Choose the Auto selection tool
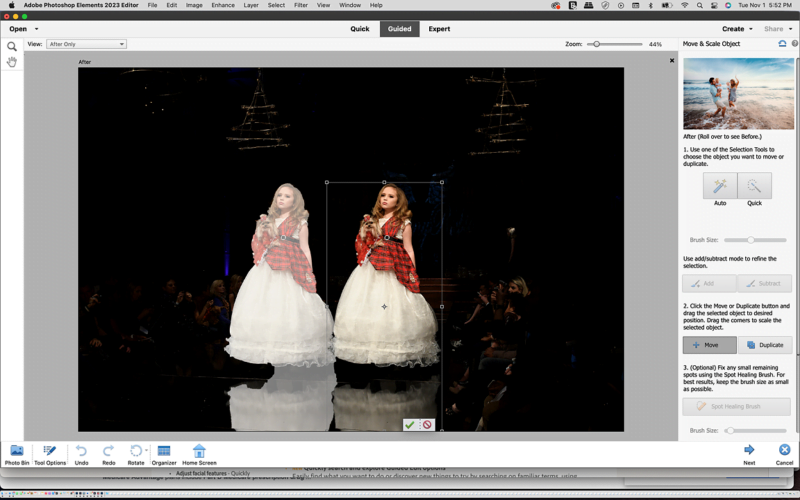Image resolution: width=800 pixels, height=500 pixels. click(x=719, y=186)
